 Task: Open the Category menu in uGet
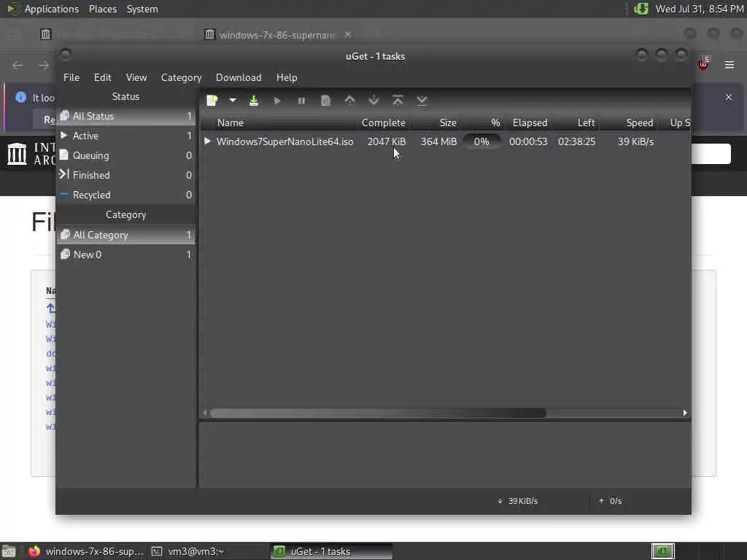(181, 77)
